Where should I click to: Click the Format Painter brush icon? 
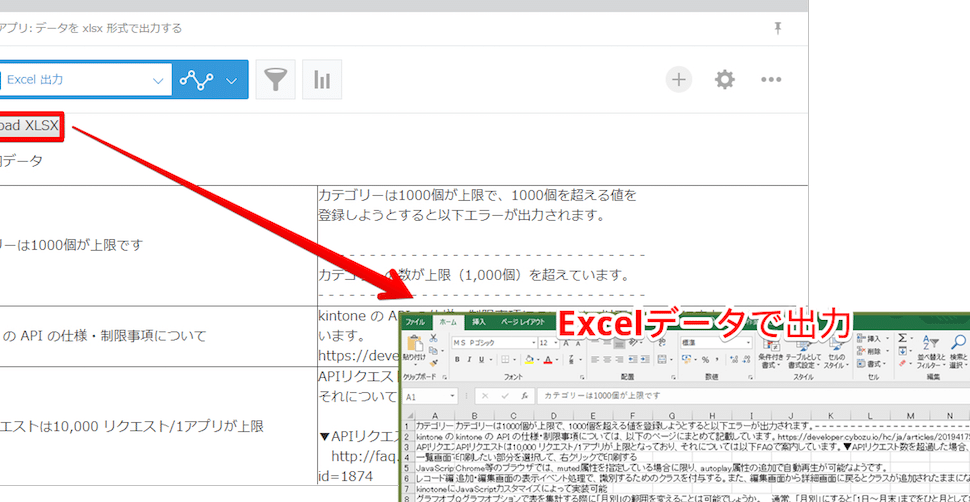[x=433, y=362]
